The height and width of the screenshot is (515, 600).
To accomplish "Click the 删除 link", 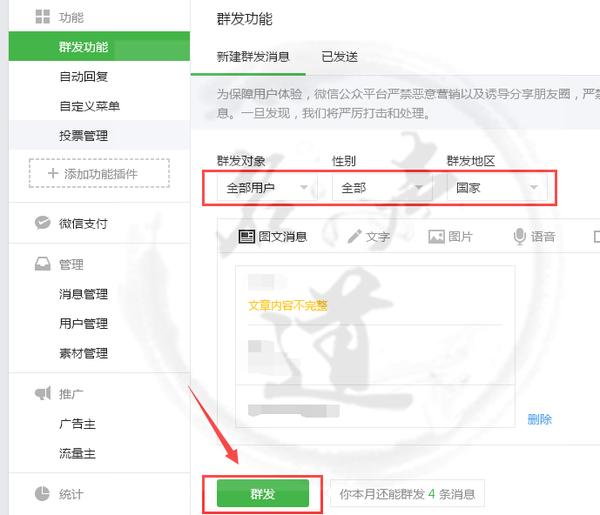I will click(540, 419).
